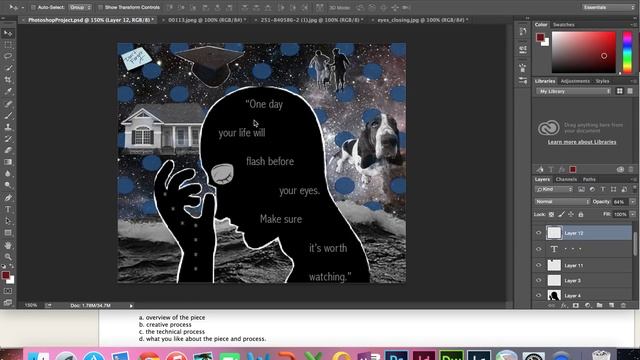Select the Clone Stamp tool

click(8, 127)
